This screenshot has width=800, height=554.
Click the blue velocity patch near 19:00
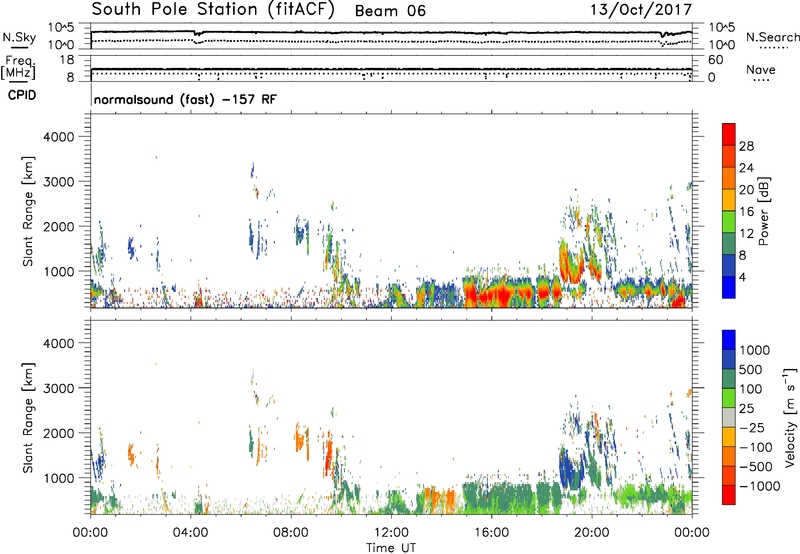pyautogui.click(x=570, y=468)
